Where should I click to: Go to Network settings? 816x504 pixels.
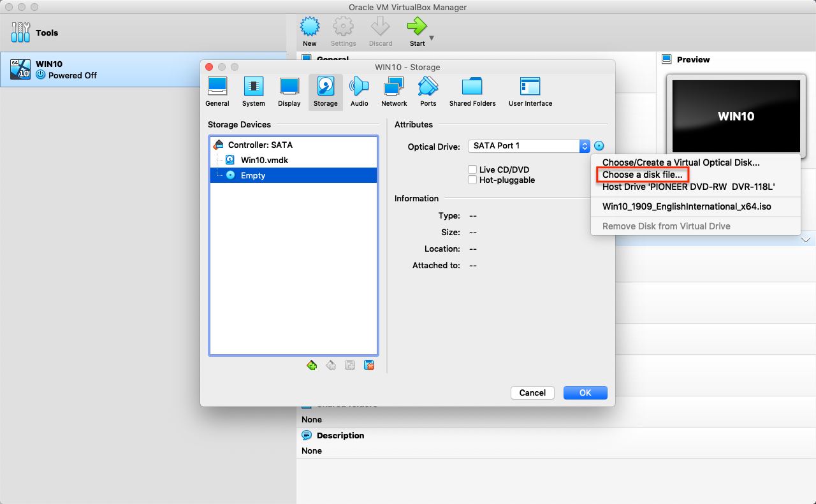coord(394,92)
